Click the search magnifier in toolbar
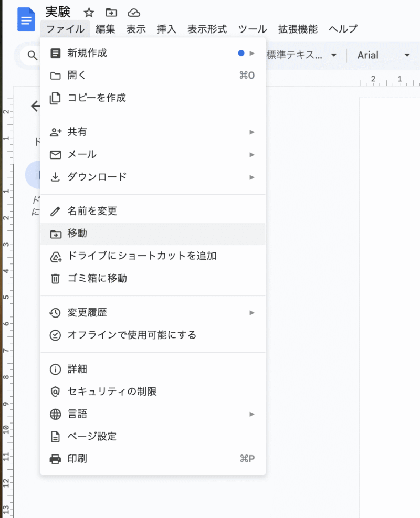Viewport: 420px width, 518px height. coord(33,55)
